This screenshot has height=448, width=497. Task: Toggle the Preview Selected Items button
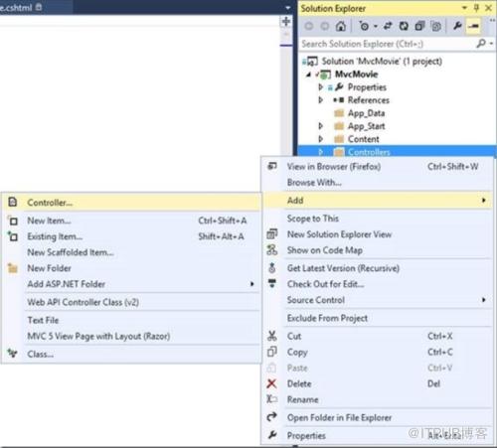(473, 26)
